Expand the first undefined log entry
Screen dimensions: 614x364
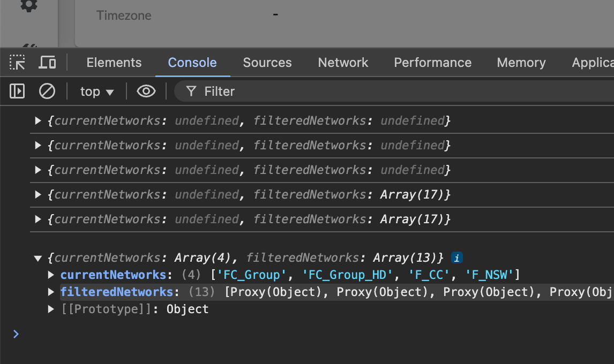[x=38, y=121]
